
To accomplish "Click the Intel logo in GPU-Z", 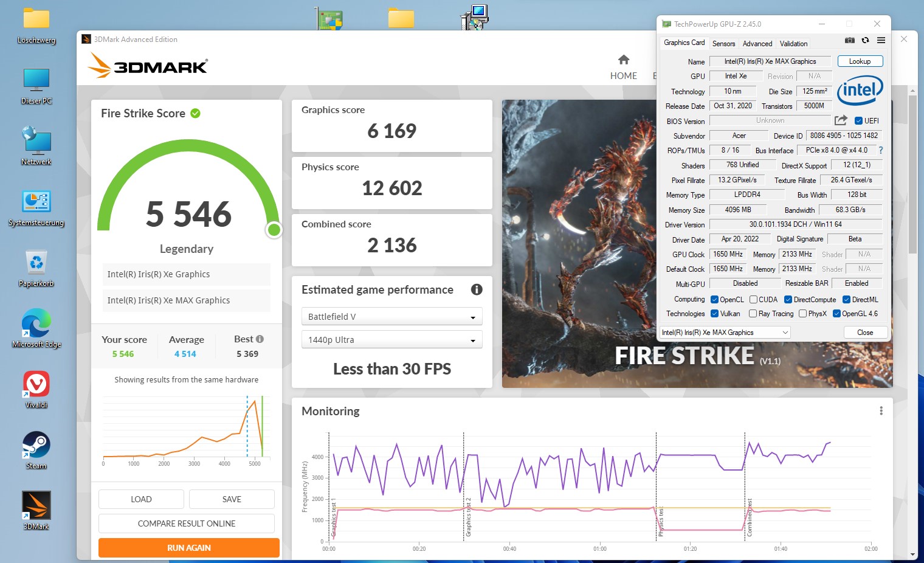I will pos(860,91).
